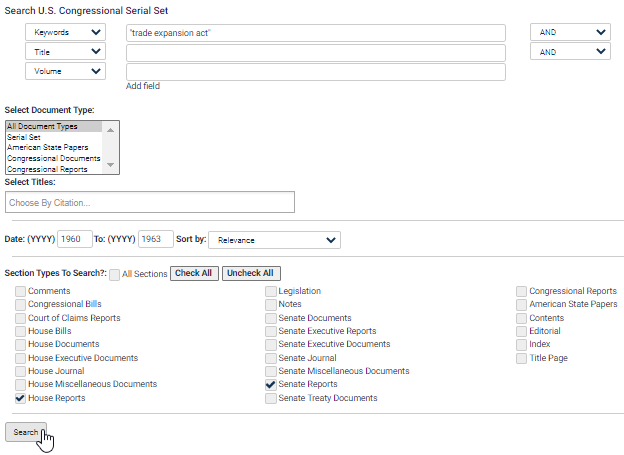Open the first AND operator dropdown
The height and width of the screenshot is (455, 624).
coord(570,32)
